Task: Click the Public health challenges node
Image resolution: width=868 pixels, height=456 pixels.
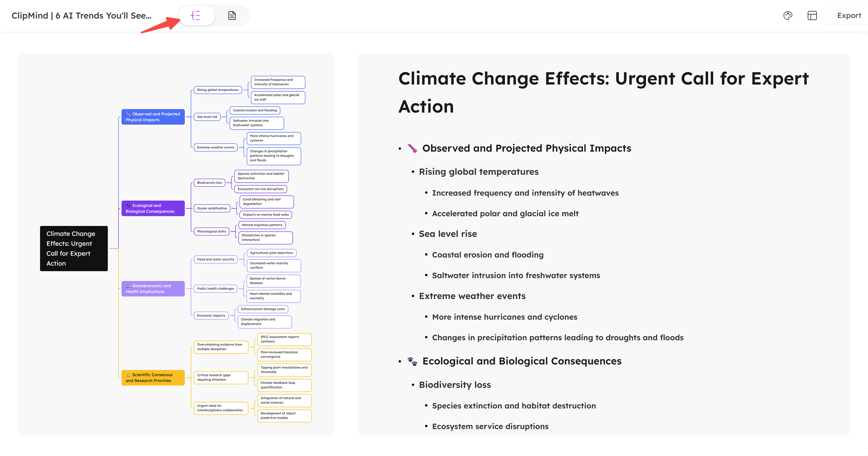Action: (216, 289)
